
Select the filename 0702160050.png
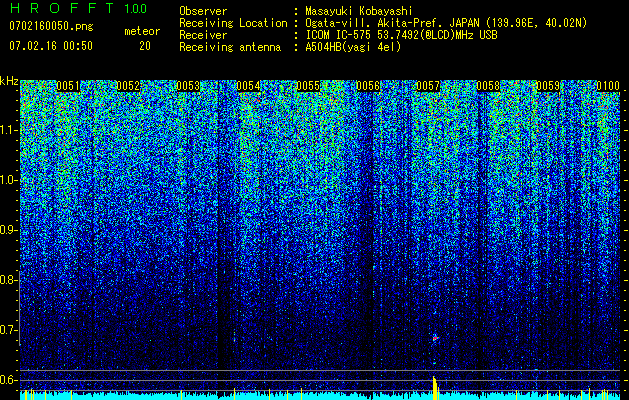pyautogui.click(x=51, y=27)
